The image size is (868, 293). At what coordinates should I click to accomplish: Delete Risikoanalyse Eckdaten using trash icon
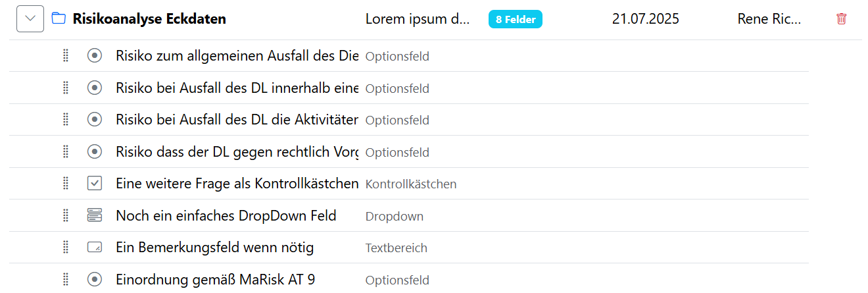point(841,19)
